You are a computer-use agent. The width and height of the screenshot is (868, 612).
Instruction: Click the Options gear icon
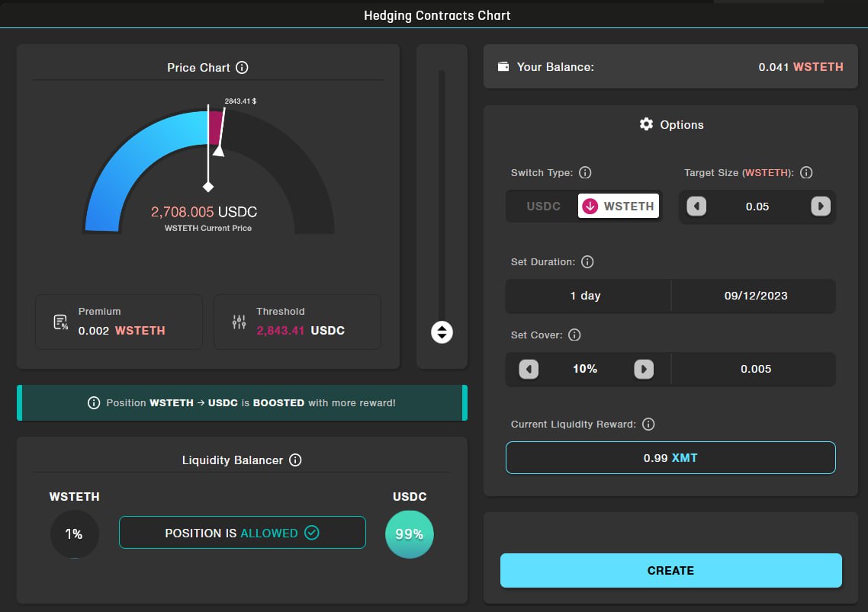point(646,124)
